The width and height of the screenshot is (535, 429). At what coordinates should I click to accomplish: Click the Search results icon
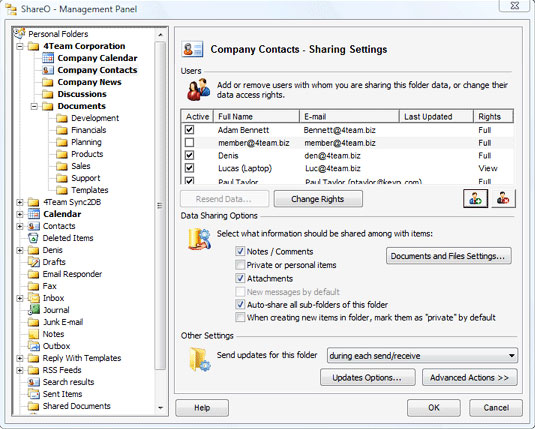click(33, 382)
